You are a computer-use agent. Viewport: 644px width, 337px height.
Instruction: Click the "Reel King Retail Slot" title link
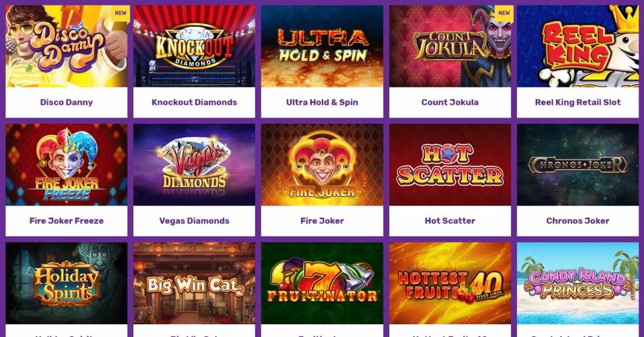pyautogui.click(x=578, y=102)
